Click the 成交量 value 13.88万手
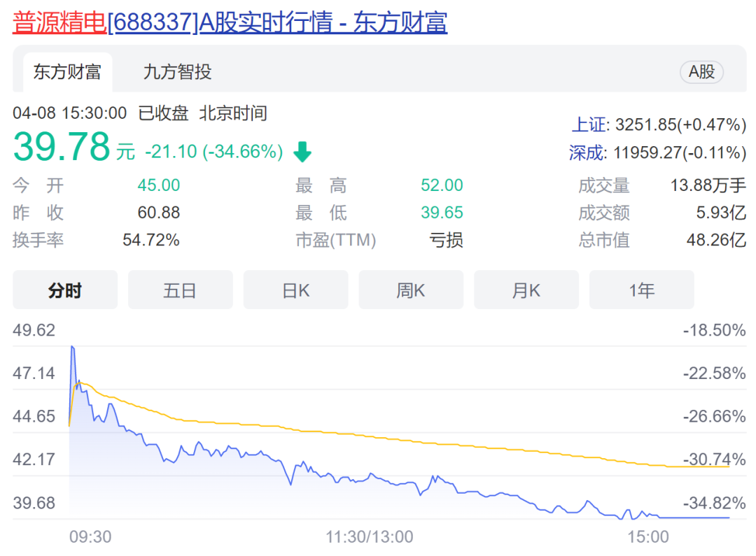The width and height of the screenshot is (756, 556). pyautogui.click(x=708, y=185)
